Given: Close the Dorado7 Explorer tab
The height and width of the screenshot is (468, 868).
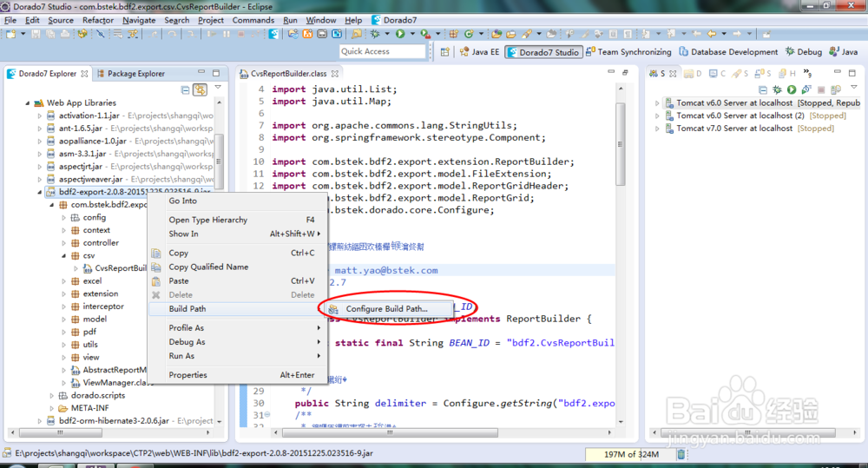Looking at the screenshot, I should 84,74.
